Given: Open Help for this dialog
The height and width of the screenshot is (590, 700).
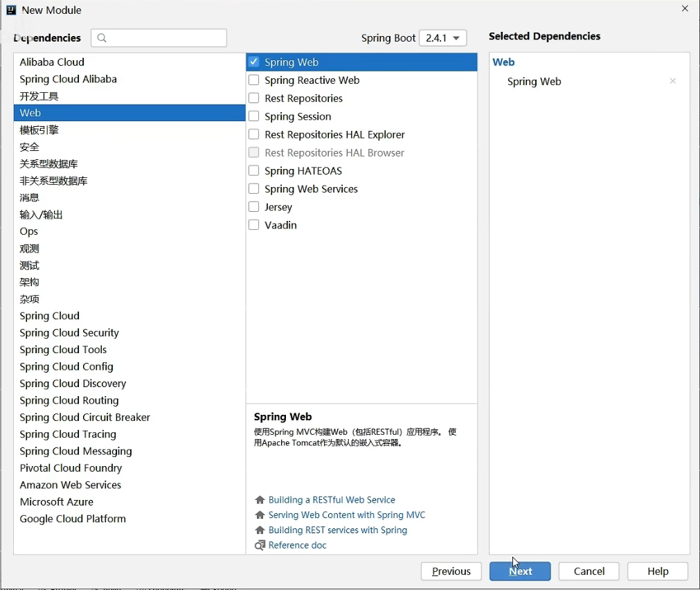Looking at the screenshot, I should 658,571.
